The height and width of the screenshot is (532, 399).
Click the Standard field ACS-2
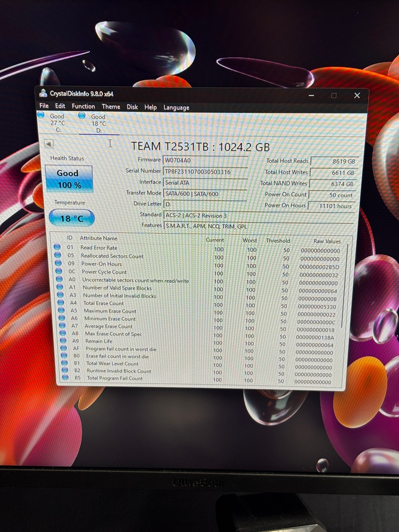point(259,216)
